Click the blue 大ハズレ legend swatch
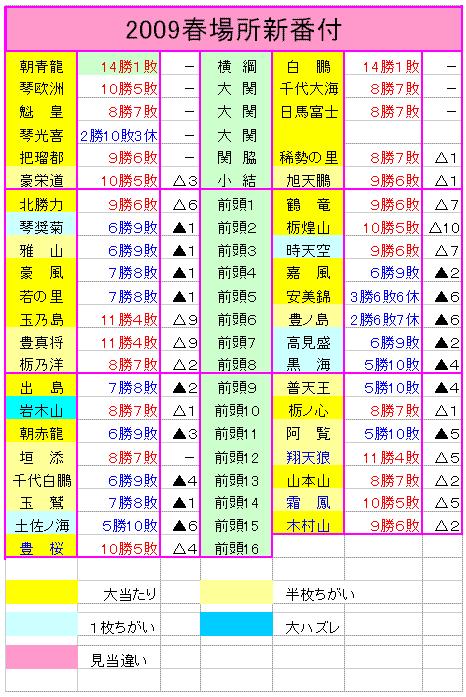Viewport: 466px width, 697px height. tap(236, 624)
